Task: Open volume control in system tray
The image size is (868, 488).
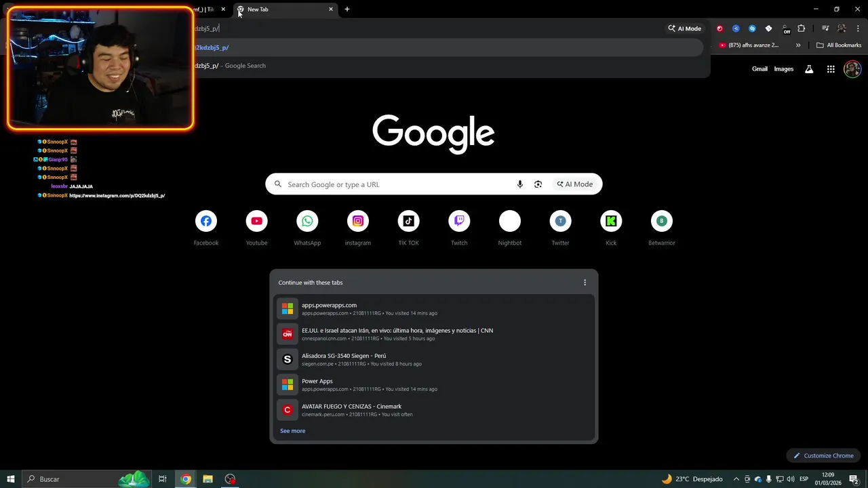Action: pos(791,479)
